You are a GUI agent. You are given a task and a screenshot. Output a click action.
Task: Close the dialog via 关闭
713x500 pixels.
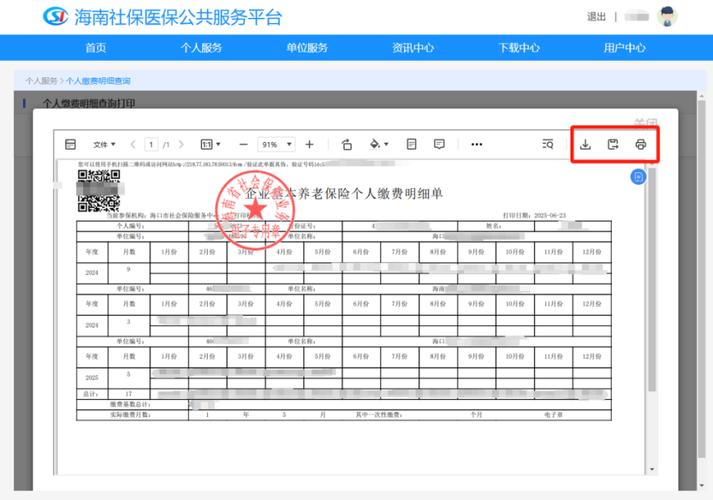[646, 123]
